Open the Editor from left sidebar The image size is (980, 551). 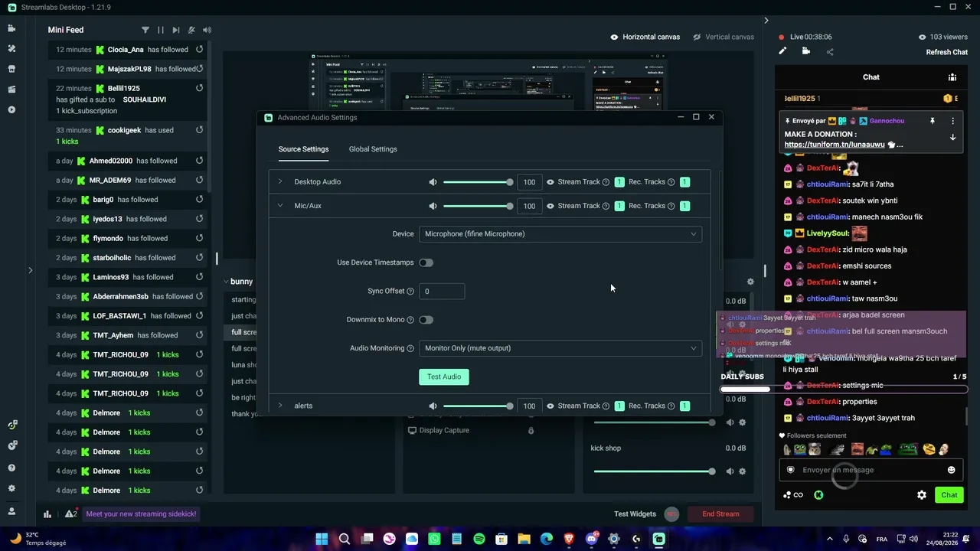coord(11,28)
